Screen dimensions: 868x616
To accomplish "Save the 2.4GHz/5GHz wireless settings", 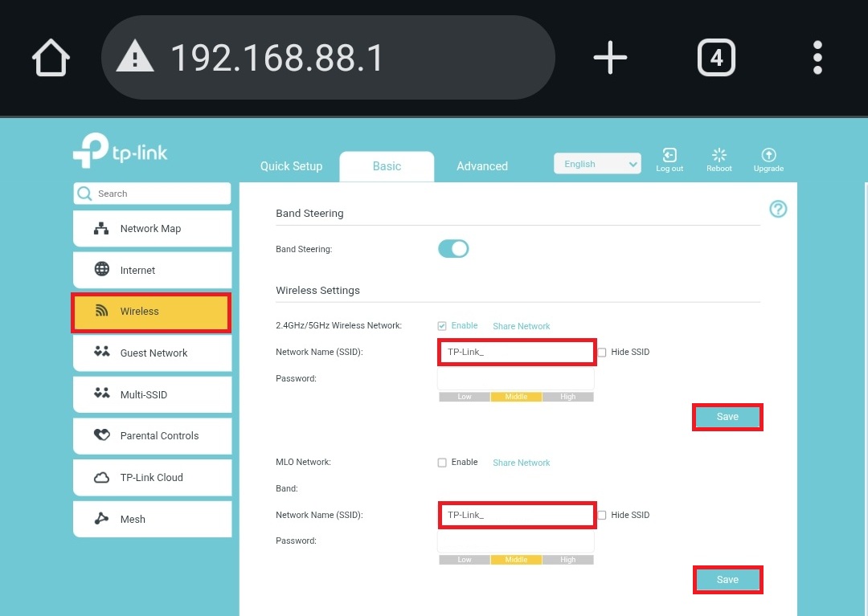I will (727, 417).
